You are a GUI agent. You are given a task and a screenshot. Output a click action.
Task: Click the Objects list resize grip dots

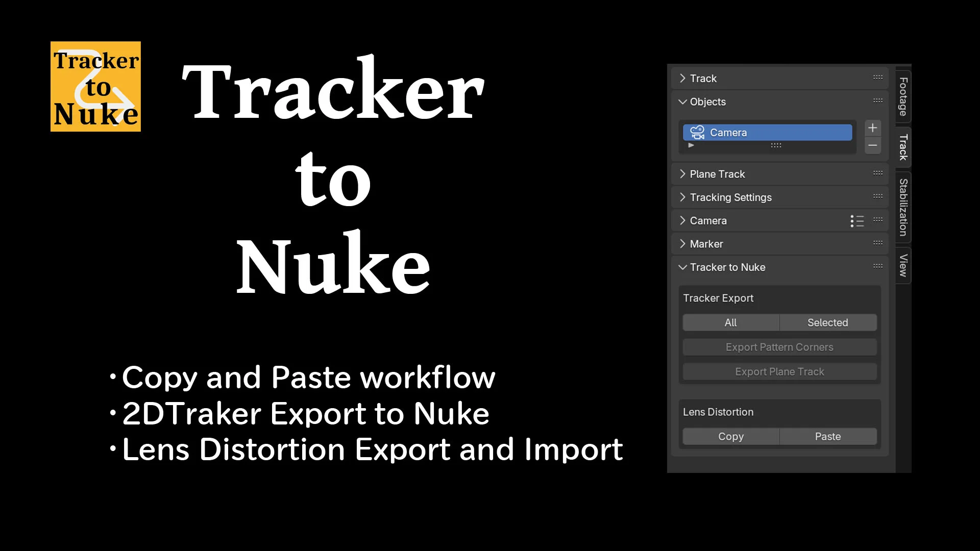pyautogui.click(x=776, y=145)
